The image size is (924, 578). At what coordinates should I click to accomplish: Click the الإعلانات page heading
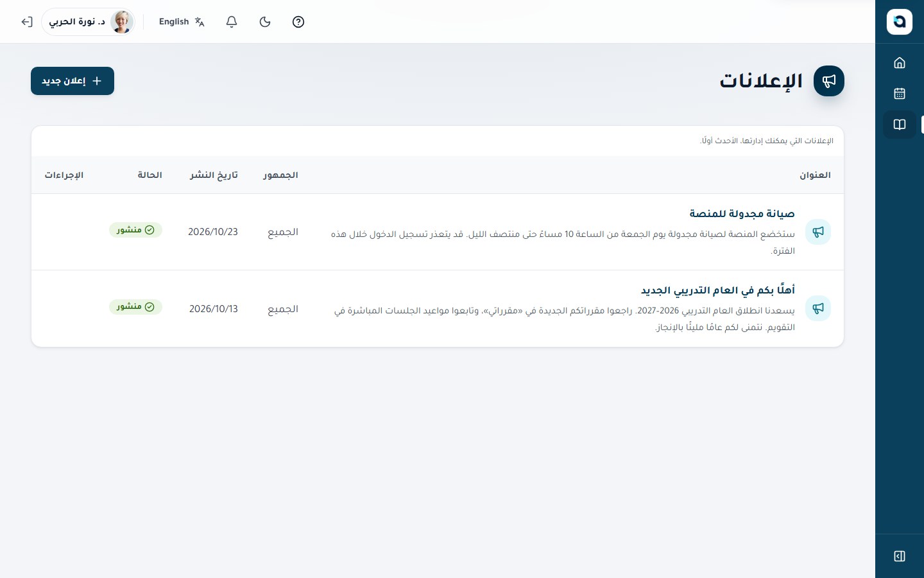[761, 81]
